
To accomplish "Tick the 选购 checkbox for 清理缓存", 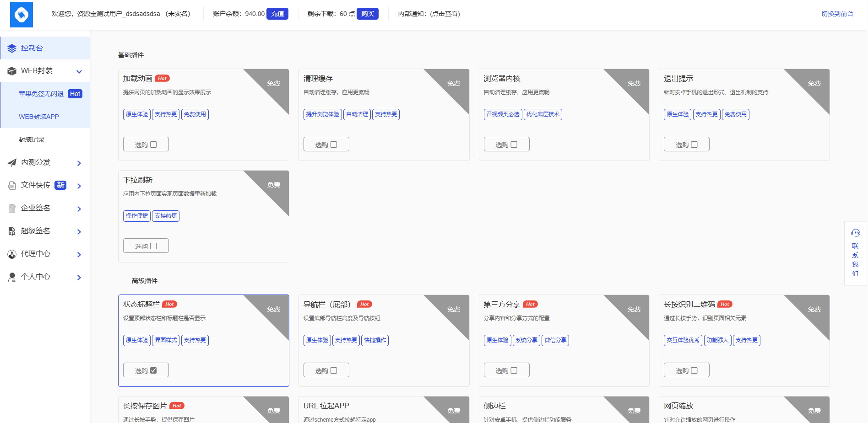I will (334, 145).
